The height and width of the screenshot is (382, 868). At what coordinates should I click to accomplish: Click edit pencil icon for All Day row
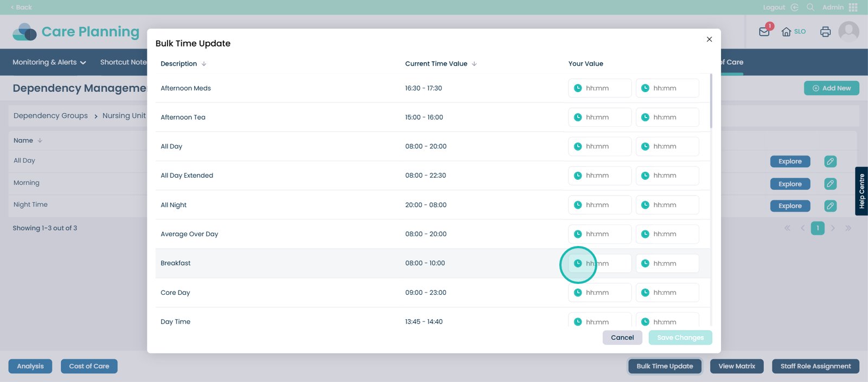coord(830,161)
